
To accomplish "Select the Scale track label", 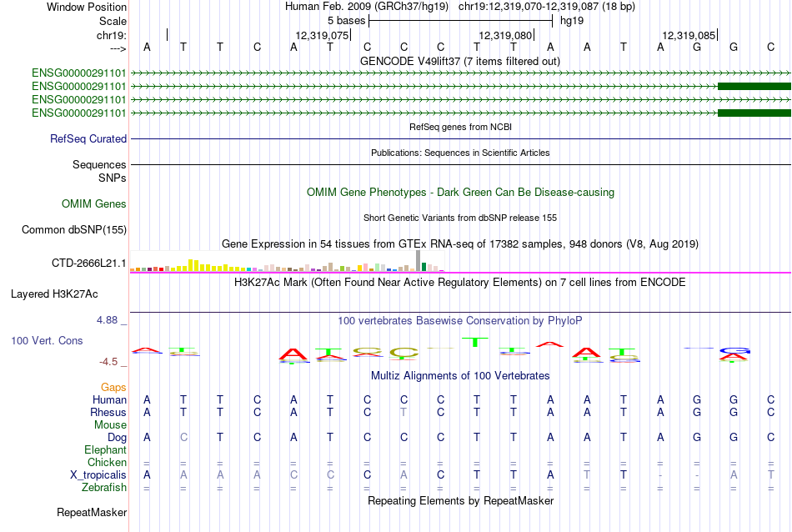I will click(x=113, y=21).
